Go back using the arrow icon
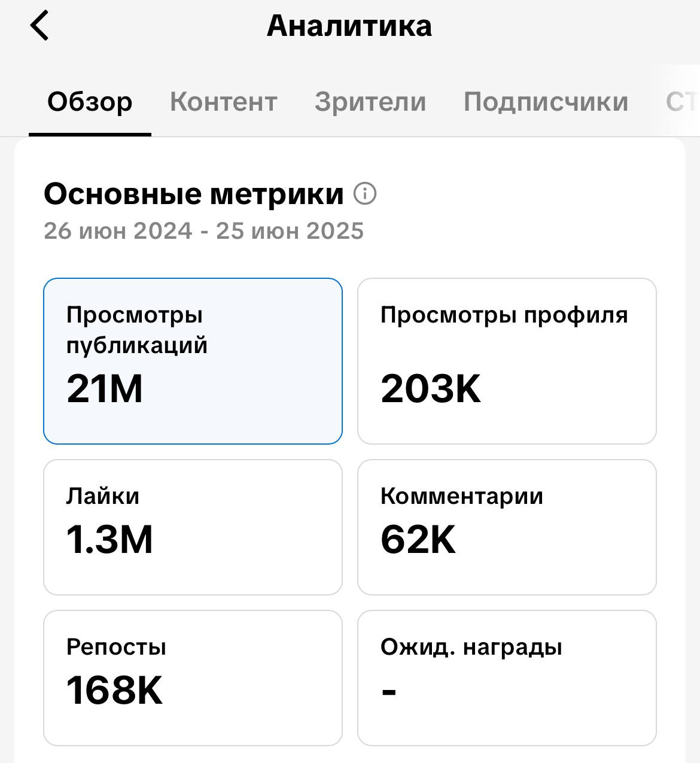 (39, 26)
